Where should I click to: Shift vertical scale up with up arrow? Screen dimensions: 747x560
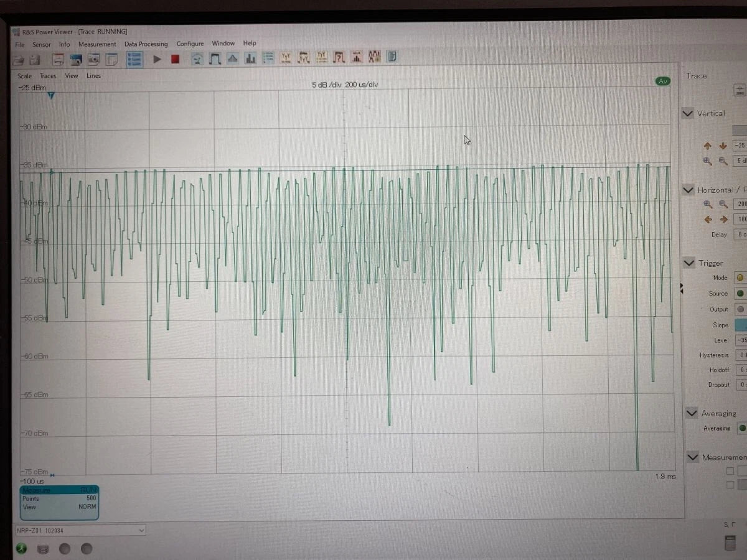(707, 146)
